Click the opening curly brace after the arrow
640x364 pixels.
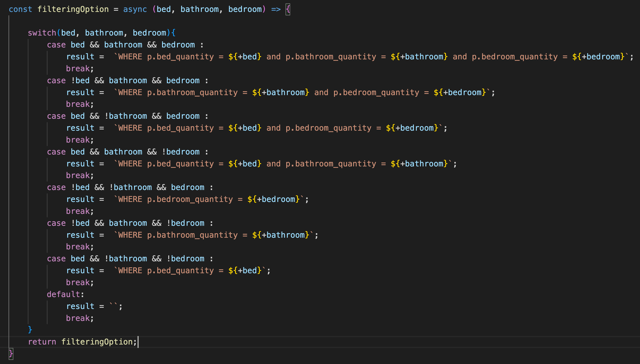[x=288, y=9]
